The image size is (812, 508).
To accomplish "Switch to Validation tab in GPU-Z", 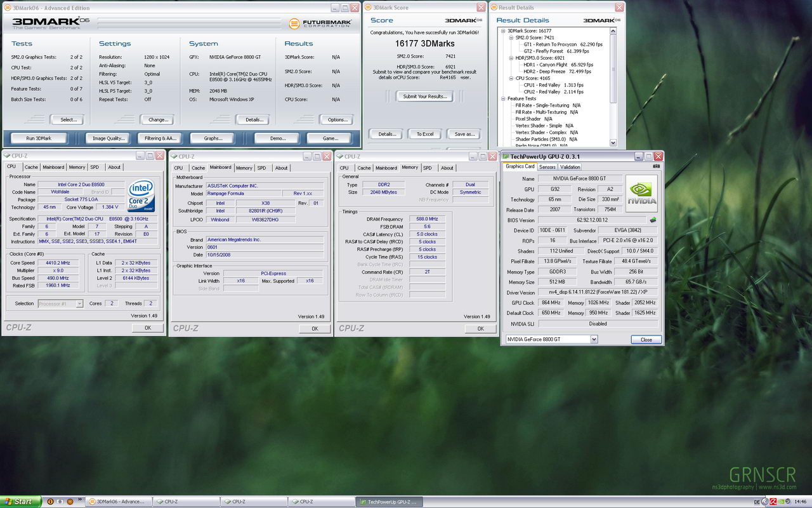I will 570,167.
